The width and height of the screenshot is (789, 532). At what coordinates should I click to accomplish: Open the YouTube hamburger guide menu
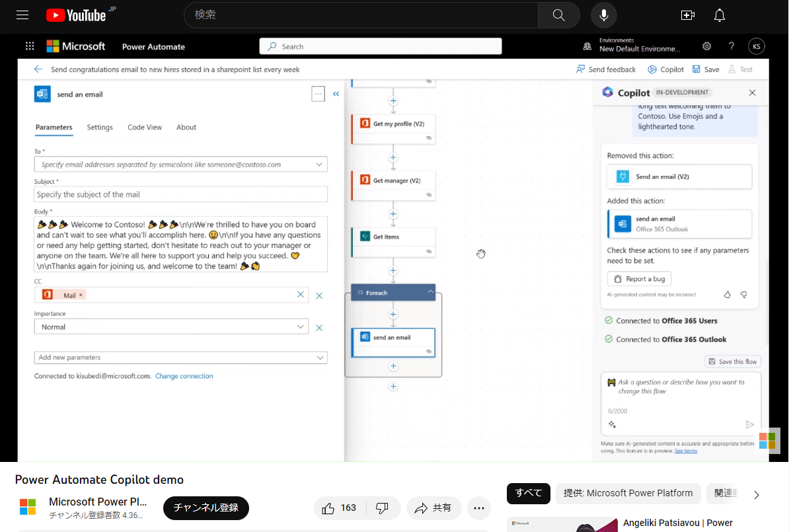(x=22, y=15)
